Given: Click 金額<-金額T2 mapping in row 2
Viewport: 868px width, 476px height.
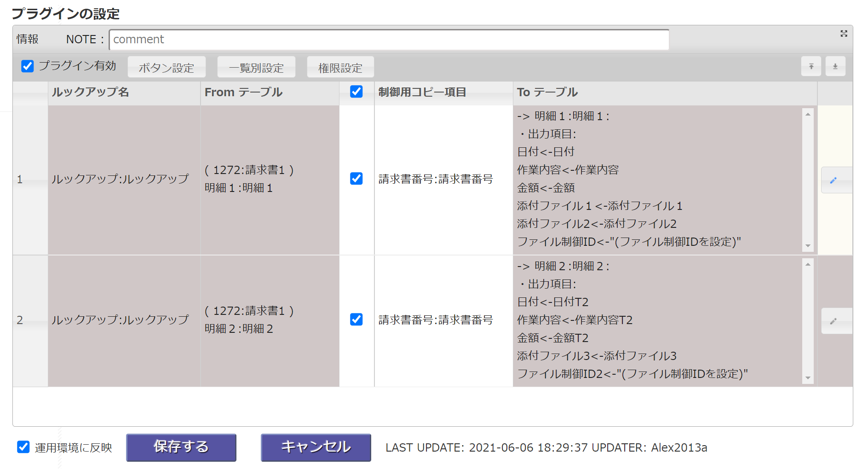Looking at the screenshot, I should pos(553,338).
